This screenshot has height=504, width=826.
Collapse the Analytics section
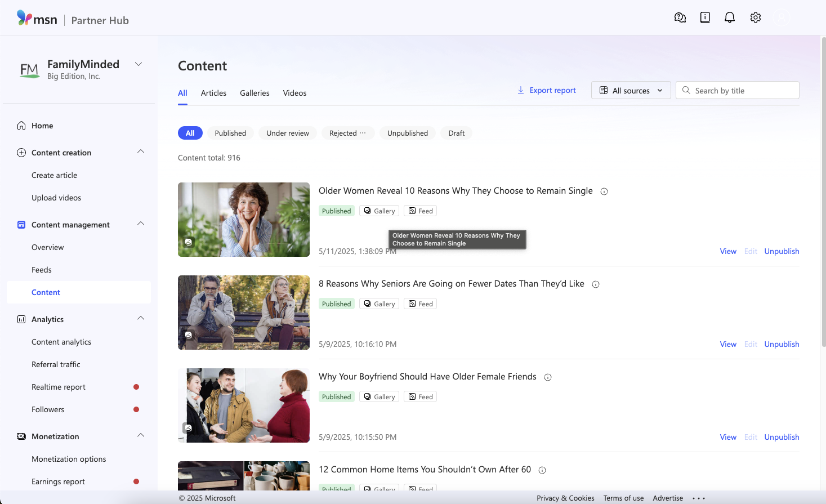141,318
